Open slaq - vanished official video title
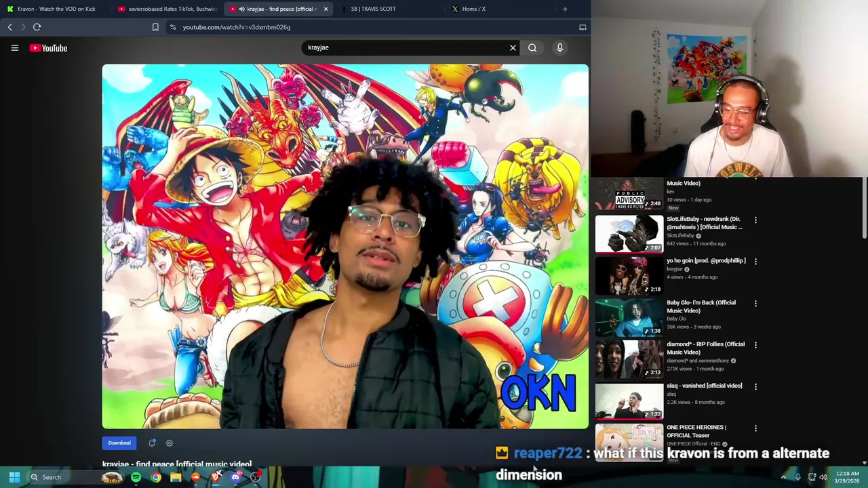 [704, 386]
